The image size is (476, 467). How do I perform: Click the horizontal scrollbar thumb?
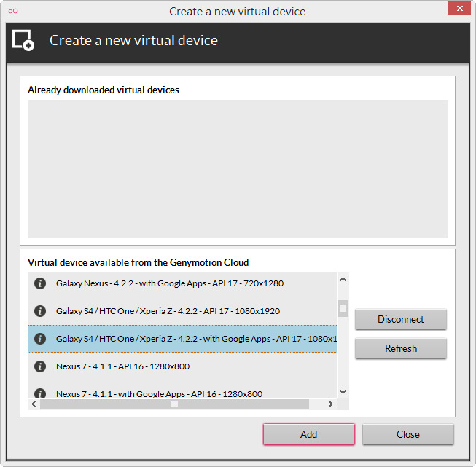(174, 404)
